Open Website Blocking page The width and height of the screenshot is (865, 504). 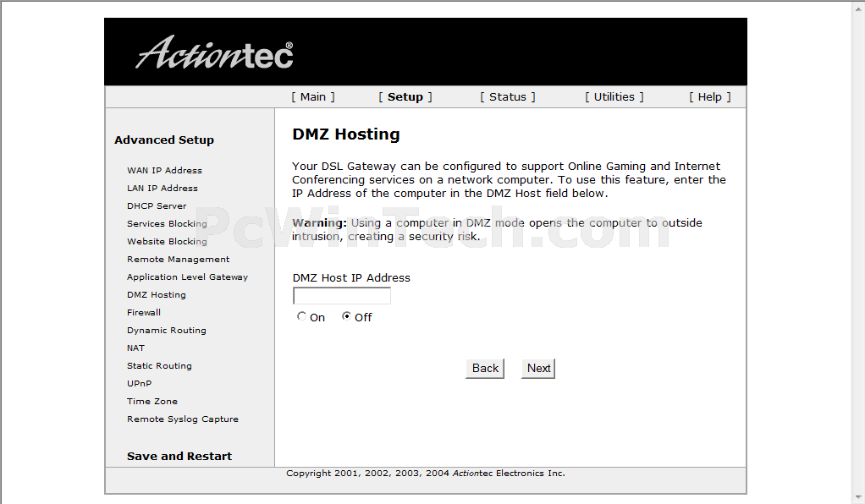click(x=167, y=242)
